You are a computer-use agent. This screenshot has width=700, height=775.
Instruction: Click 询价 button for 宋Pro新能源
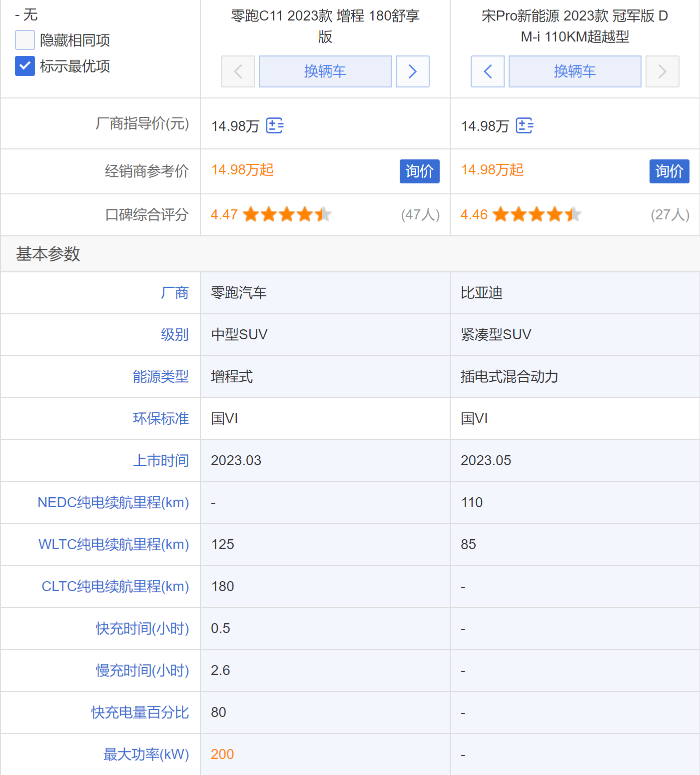(669, 171)
